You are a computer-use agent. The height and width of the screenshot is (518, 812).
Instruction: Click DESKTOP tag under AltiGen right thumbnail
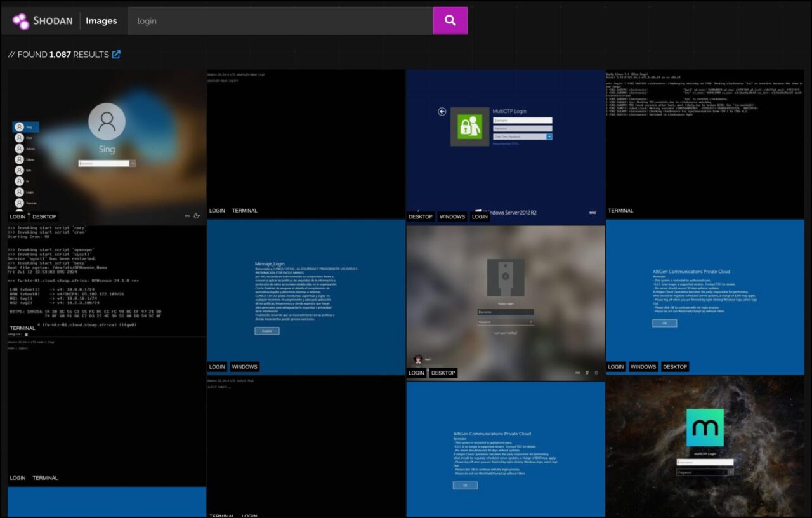pos(675,366)
